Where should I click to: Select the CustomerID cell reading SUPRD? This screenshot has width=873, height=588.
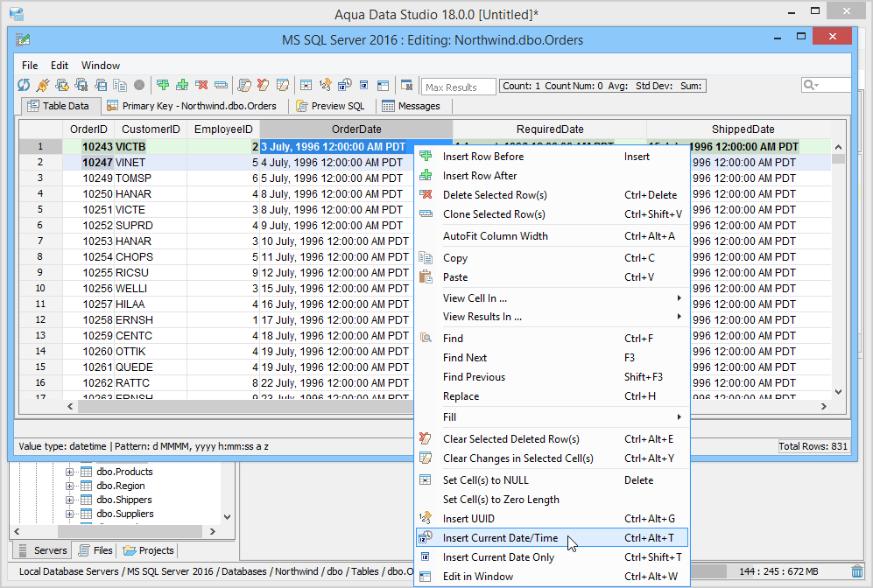pos(151,225)
